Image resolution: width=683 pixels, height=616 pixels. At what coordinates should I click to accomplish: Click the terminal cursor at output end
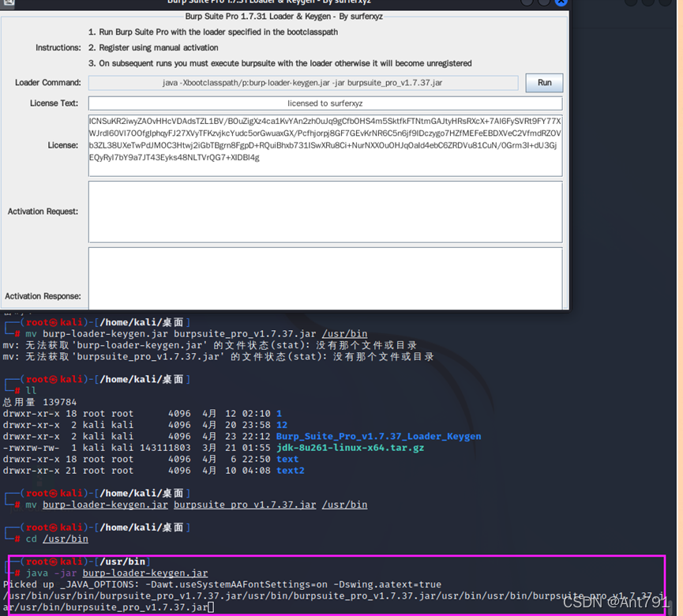coord(212,607)
